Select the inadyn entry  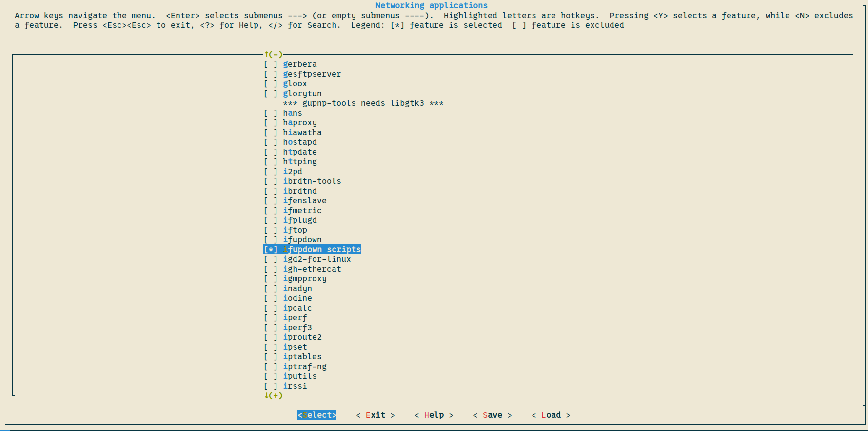(x=297, y=289)
